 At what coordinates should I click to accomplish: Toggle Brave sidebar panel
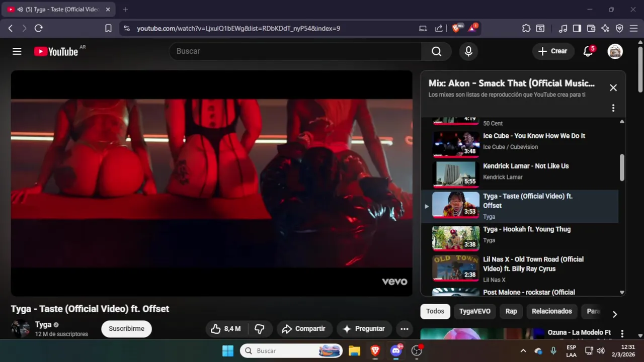[577, 28]
